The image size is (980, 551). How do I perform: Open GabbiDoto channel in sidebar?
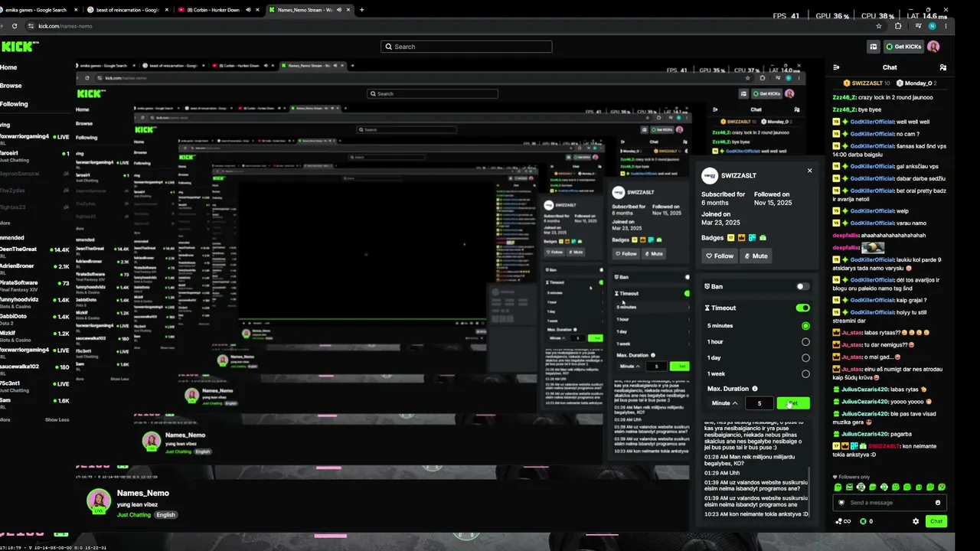(34, 318)
